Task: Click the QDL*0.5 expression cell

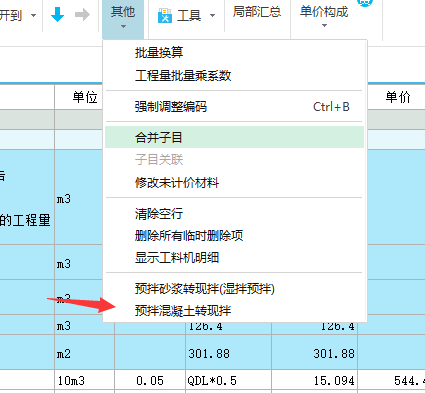Action: 228,380
